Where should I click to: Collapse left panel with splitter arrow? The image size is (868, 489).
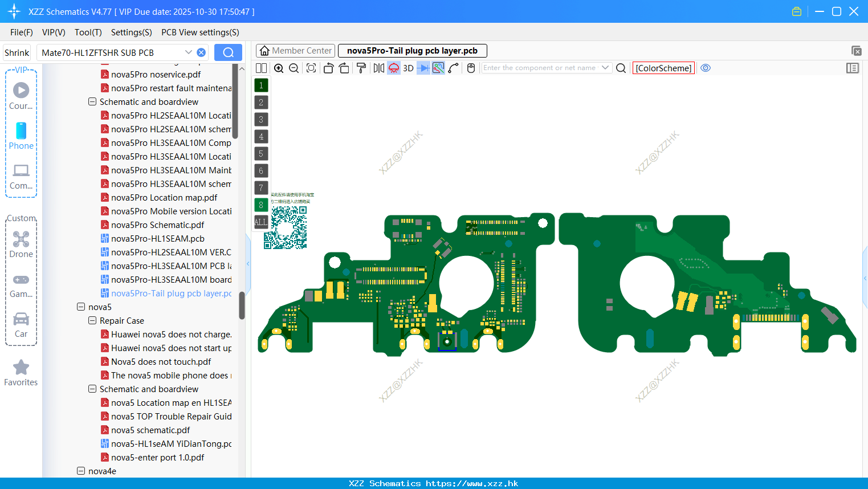pos(248,263)
